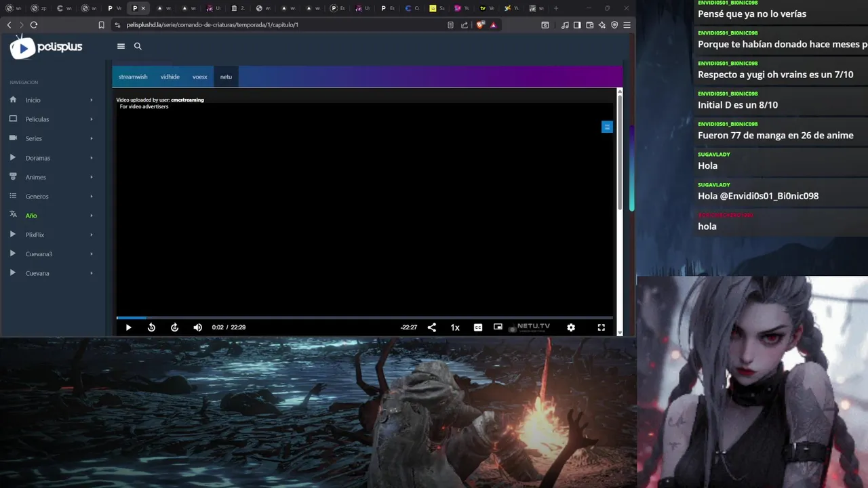Close the active pelisplus browser tab
Screen dimensions: 868x488
[x=143, y=8]
